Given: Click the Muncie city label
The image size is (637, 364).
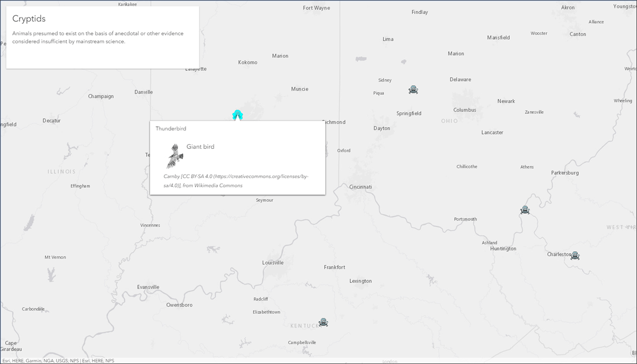Looking at the screenshot, I should [299, 89].
